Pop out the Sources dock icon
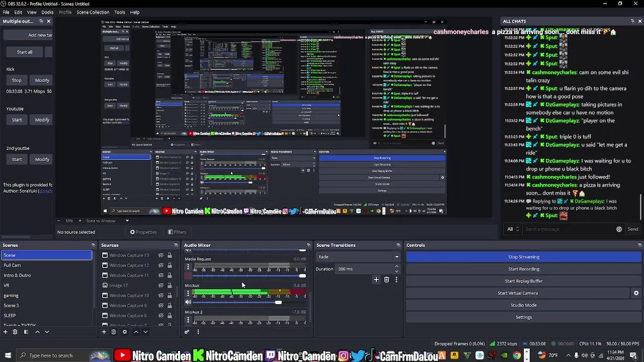The height and width of the screenshot is (362, 644). pos(176,245)
